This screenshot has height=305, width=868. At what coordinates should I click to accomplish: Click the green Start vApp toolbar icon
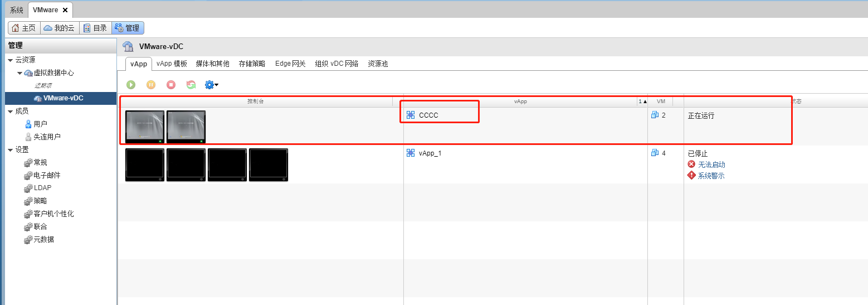pyautogui.click(x=131, y=85)
